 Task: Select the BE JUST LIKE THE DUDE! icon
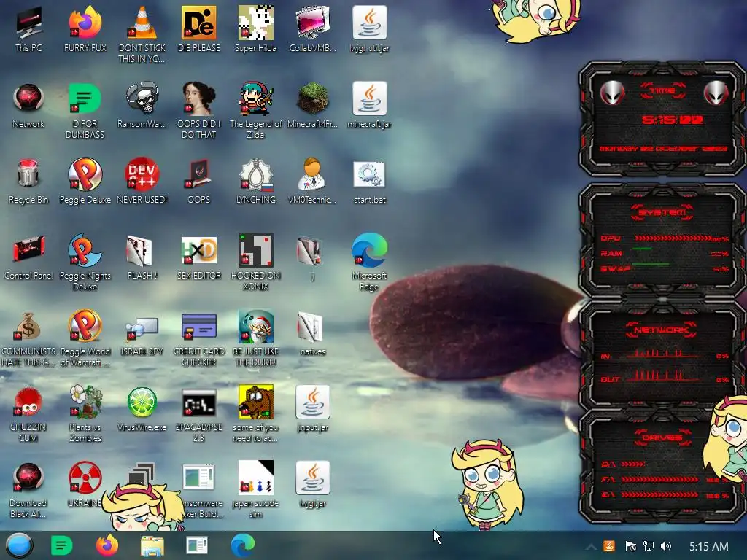pos(256,338)
